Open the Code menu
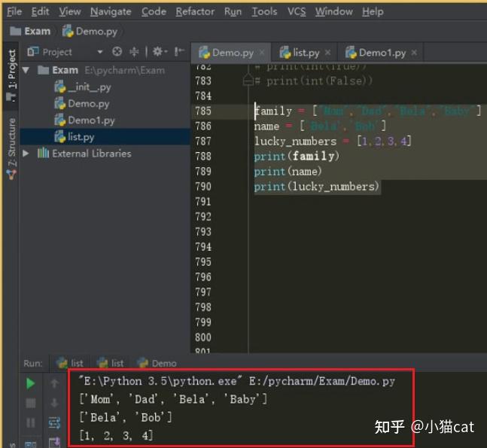The height and width of the screenshot is (448, 487). [154, 11]
